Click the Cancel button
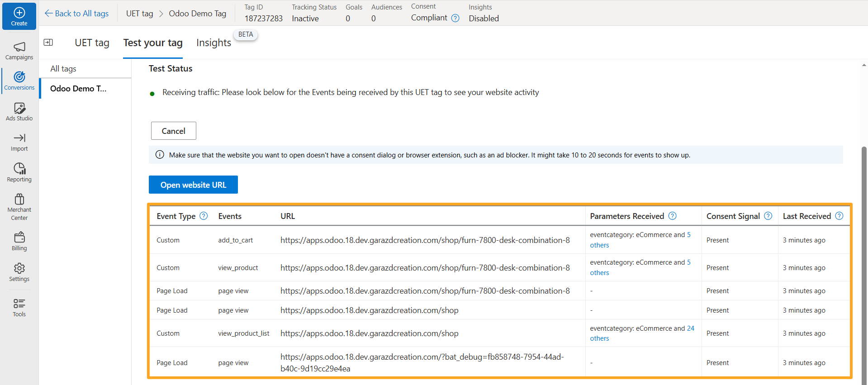Image resolution: width=868 pixels, height=385 pixels. click(173, 131)
